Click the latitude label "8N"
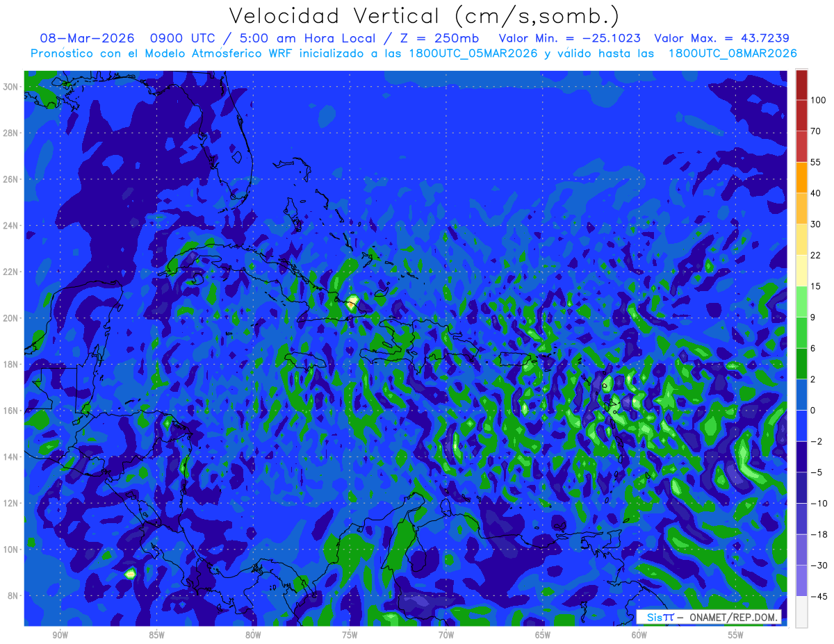 point(14,595)
